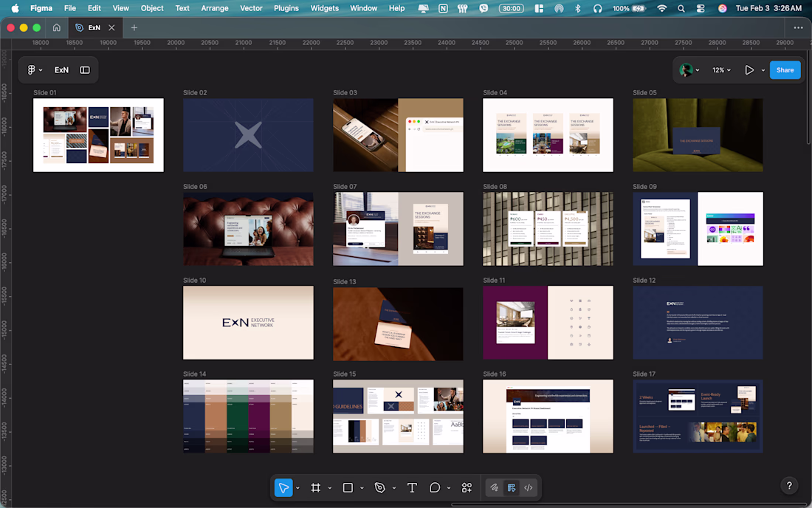The image size is (812, 508).
Task: Select the Text tool
Action: point(412,488)
